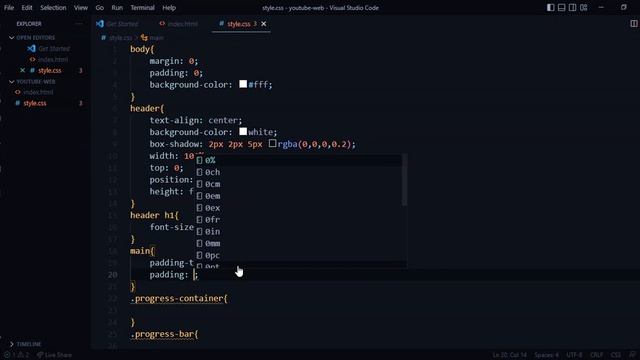
Task: Toggle the primary side bar layout icon
Action: [551, 7]
